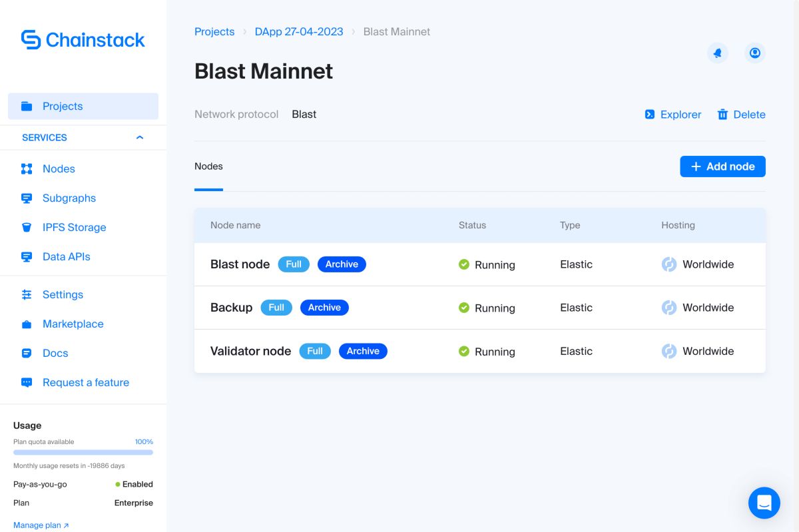Click the Archive badge on Backup

point(324,308)
